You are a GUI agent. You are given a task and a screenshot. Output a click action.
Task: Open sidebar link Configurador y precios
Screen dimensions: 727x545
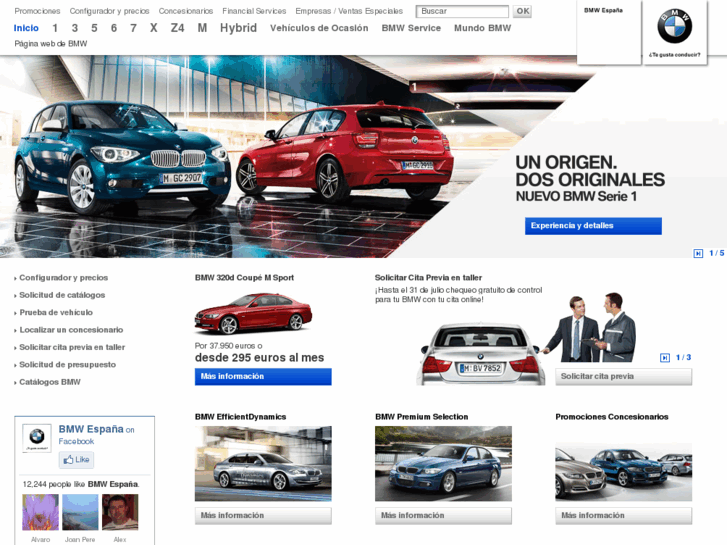click(x=64, y=278)
